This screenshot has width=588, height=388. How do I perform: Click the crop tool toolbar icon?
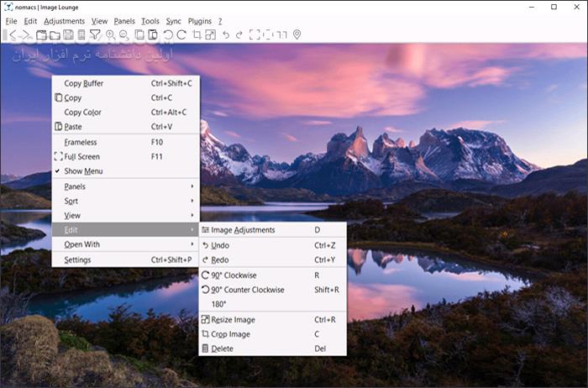197,34
